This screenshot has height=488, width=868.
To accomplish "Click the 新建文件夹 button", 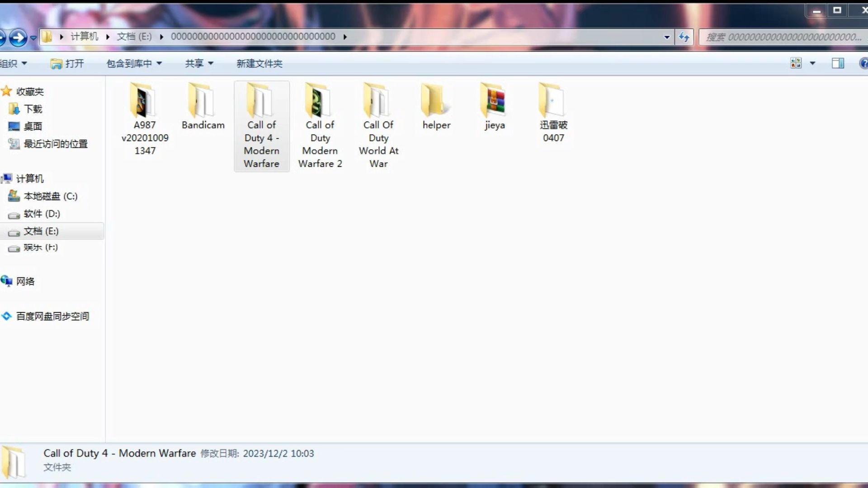I will 259,63.
